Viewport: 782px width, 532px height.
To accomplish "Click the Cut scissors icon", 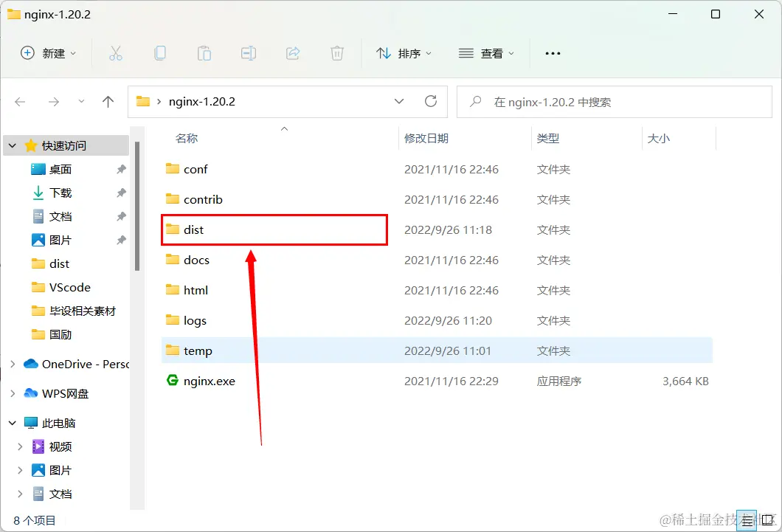I will point(116,53).
